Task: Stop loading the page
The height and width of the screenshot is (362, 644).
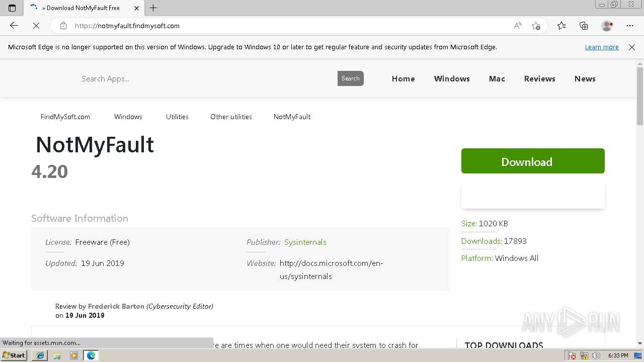Action: pyautogui.click(x=36, y=26)
